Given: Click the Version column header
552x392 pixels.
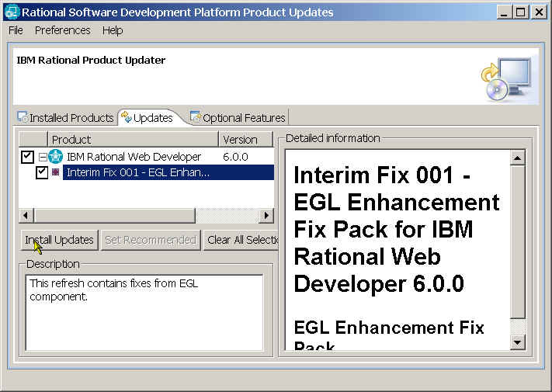Looking at the screenshot, I should pyautogui.click(x=246, y=140).
